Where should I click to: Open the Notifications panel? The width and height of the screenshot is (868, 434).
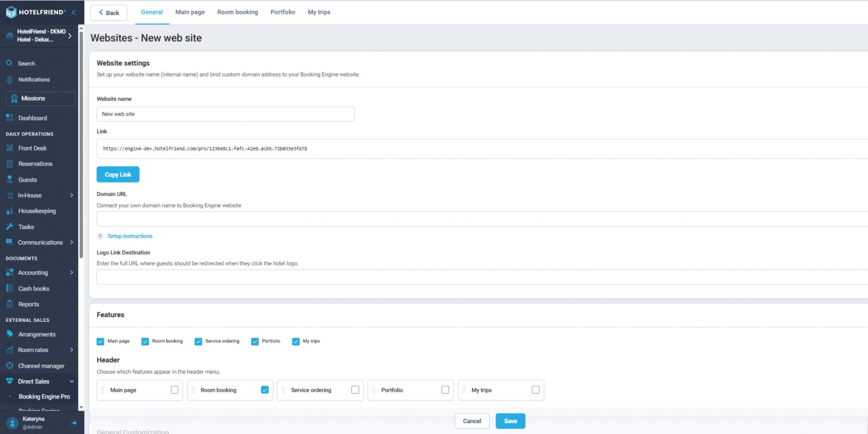click(x=33, y=79)
